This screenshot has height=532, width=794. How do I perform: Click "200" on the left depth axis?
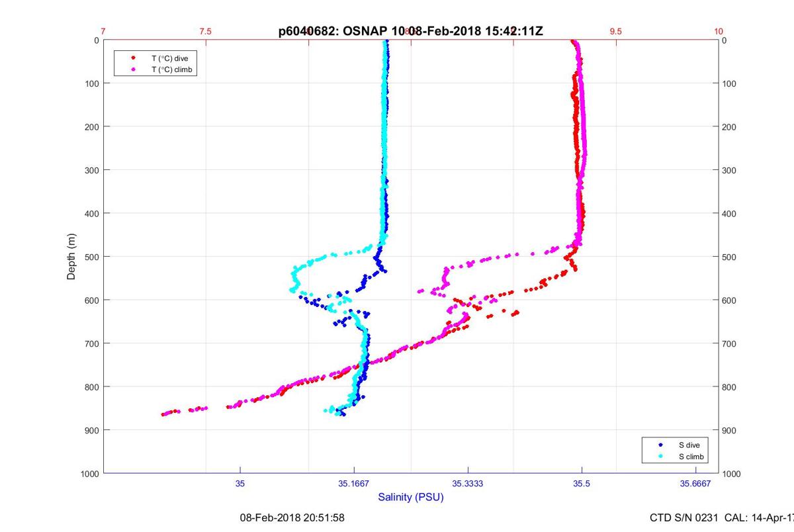point(92,126)
